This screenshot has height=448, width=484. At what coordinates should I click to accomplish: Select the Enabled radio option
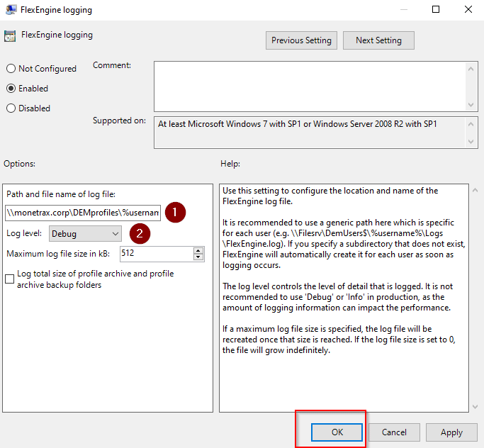click(11, 89)
